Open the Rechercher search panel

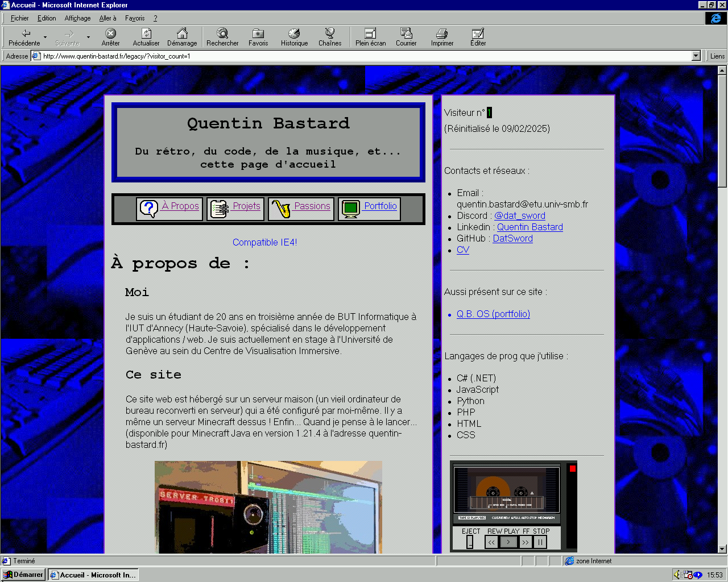(x=222, y=37)
